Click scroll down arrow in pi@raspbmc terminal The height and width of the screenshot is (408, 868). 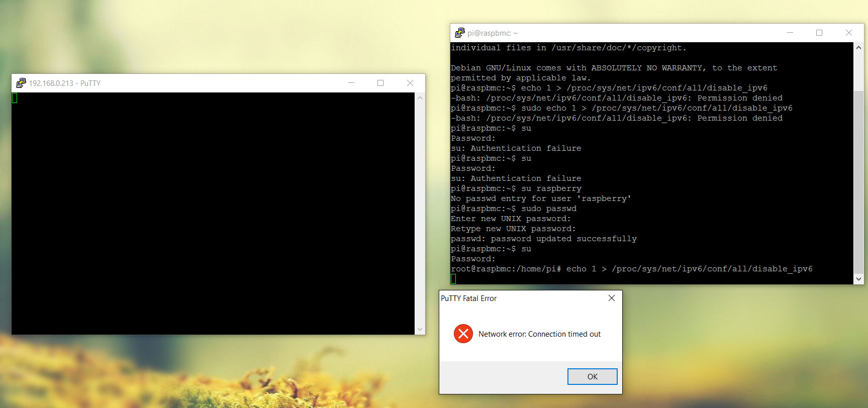point(858,279)
